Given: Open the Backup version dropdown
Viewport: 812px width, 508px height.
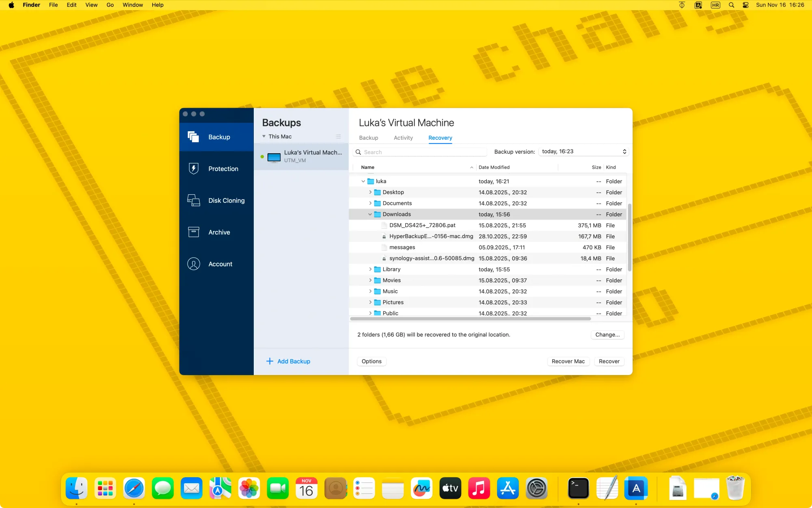Looking at the screenshot, I should click(583, 151).
